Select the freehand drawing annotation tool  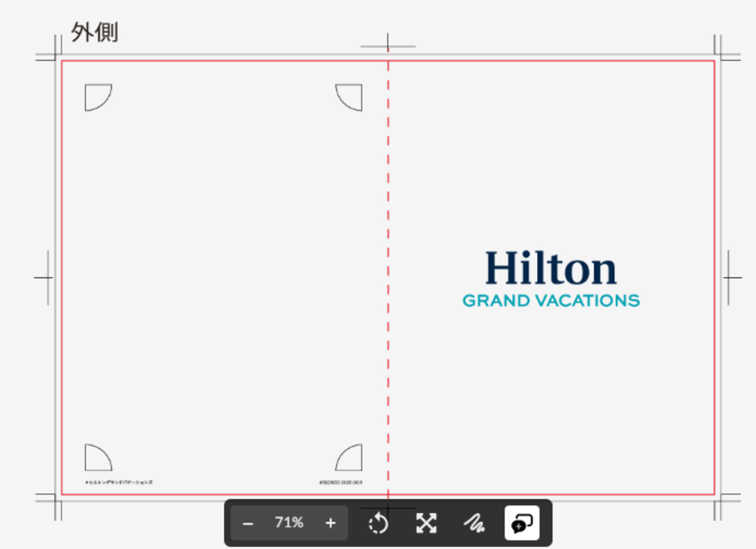[x=474, y=523]
